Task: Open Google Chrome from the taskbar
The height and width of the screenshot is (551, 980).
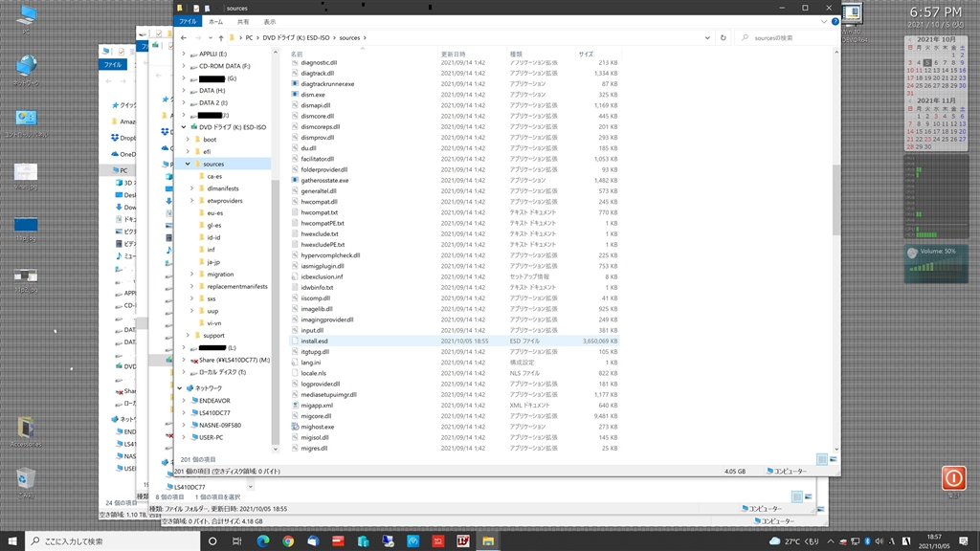Action: tap(288, 541)
